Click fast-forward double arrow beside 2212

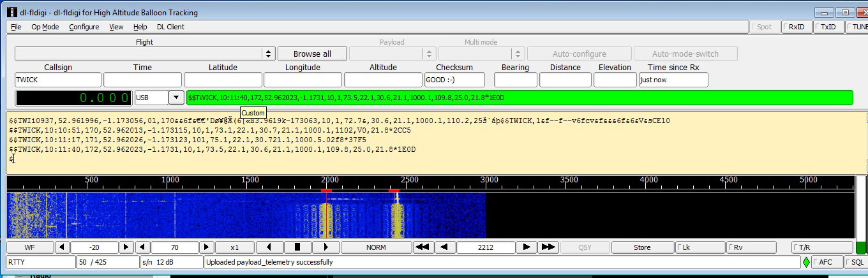(548, 247)
